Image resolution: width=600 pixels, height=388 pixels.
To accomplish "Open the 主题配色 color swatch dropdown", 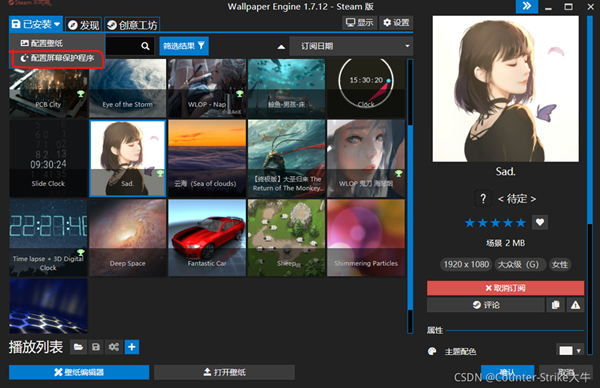I will click(x=570, y=351).
